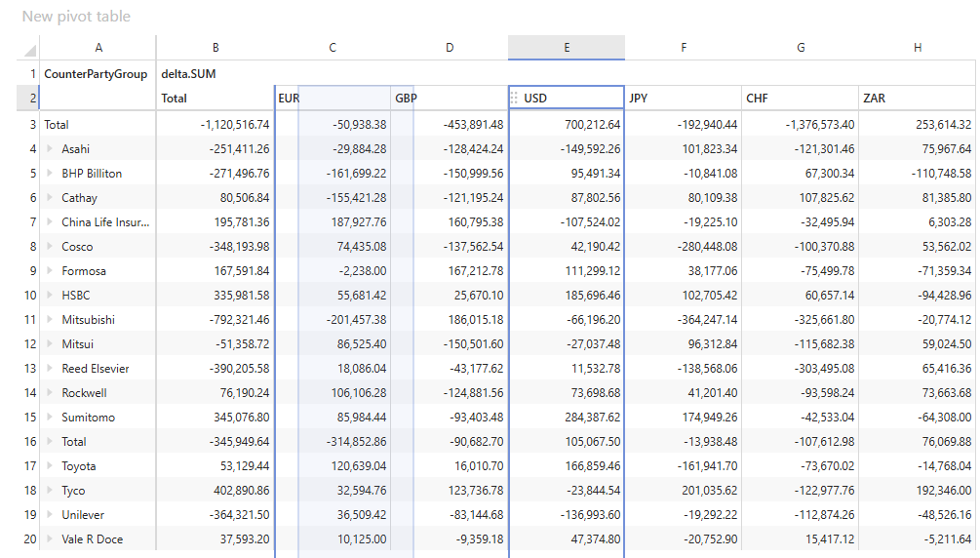The image size is (980, 558).
Task: Expand the Mitsubishi row
Action: coord(50,320)
